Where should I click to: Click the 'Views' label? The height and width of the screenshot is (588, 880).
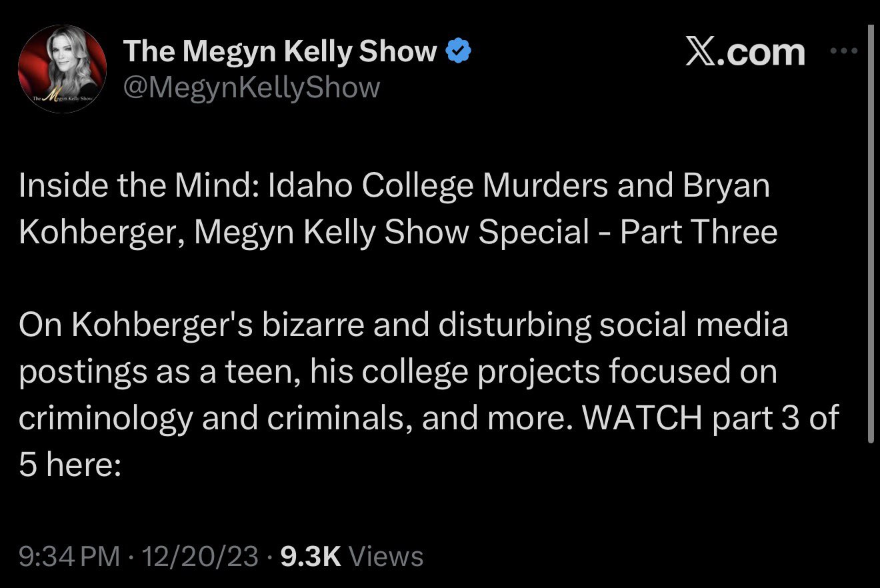coord(386,556)
